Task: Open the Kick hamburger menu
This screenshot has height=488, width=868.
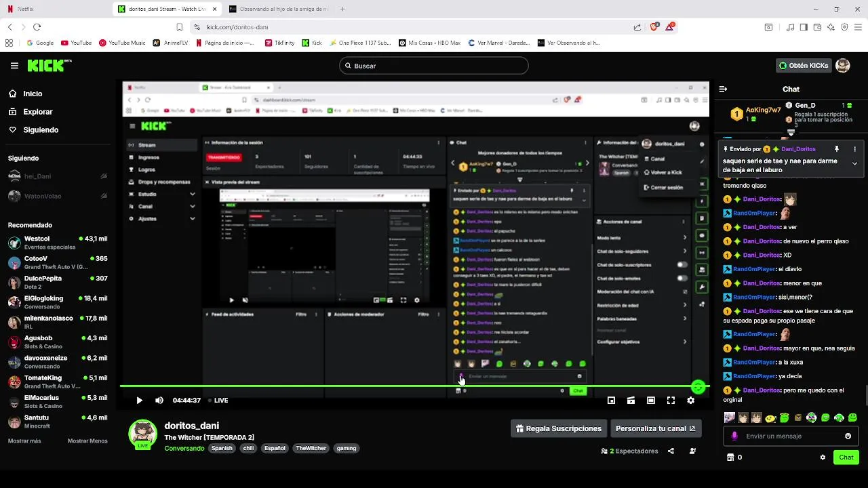Action: tap(14, 66)
